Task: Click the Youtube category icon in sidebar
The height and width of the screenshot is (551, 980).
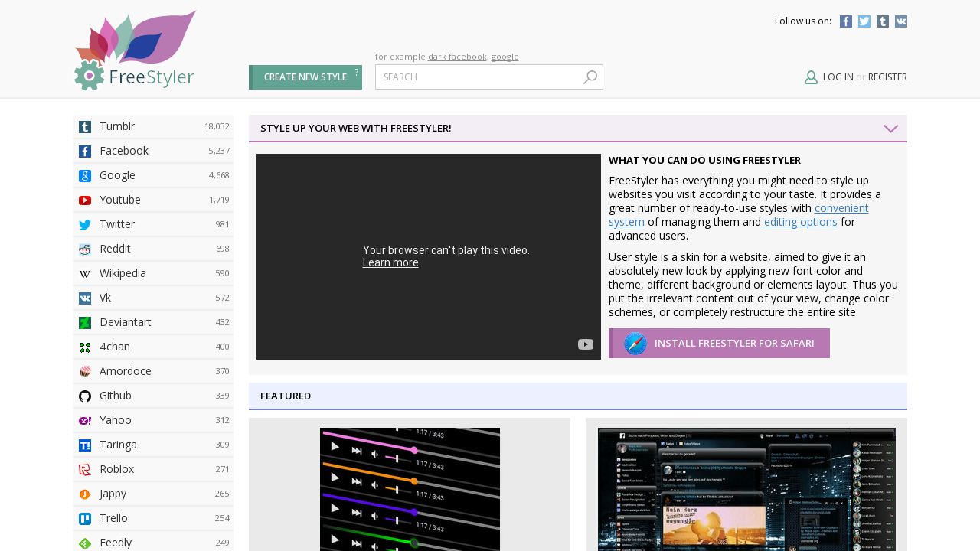Action: (85, 201)
